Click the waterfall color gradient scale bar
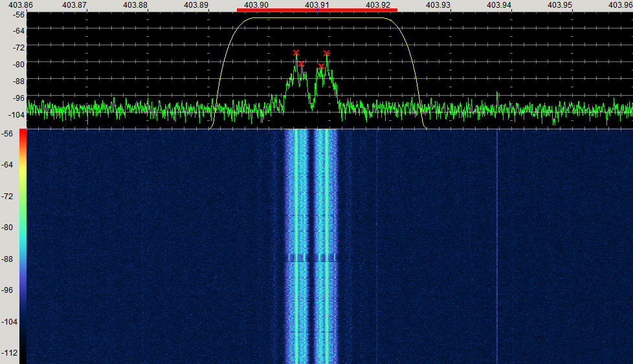 pyautogui.click(x=23, y=246)
